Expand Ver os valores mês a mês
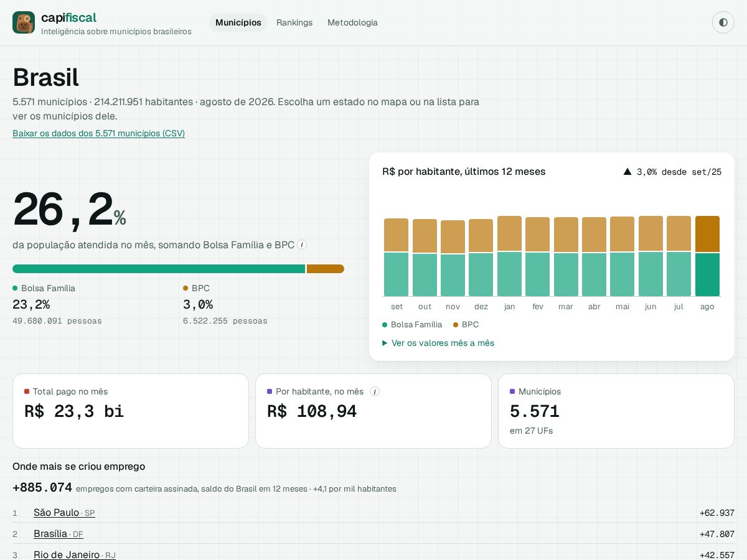 click(x=438, y=343)
